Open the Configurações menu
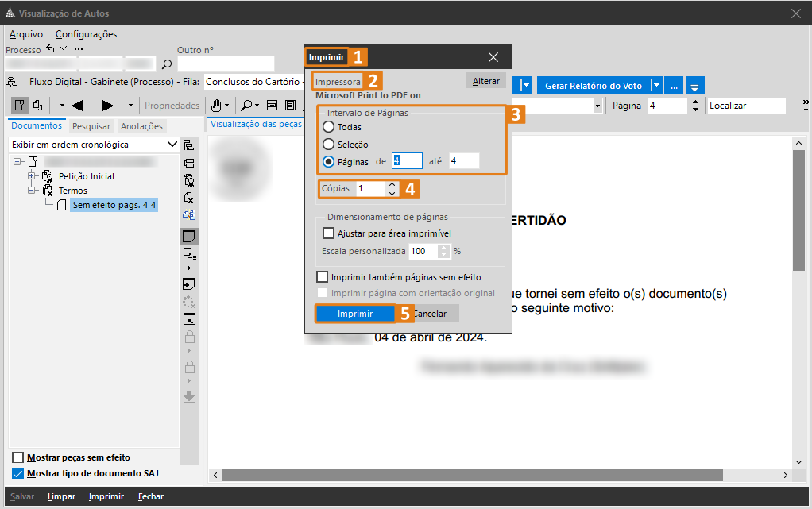This screenshot has width=812, height=509. tap(86, 34)
